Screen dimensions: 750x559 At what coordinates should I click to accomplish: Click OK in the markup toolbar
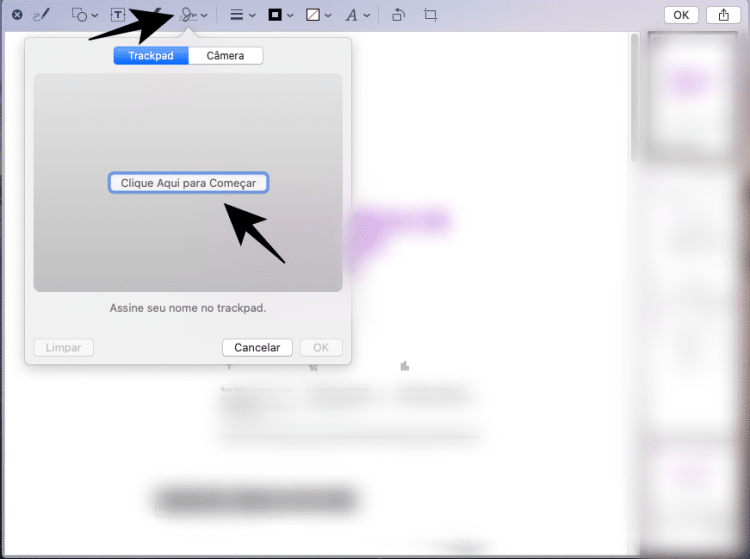pos(680,15)
